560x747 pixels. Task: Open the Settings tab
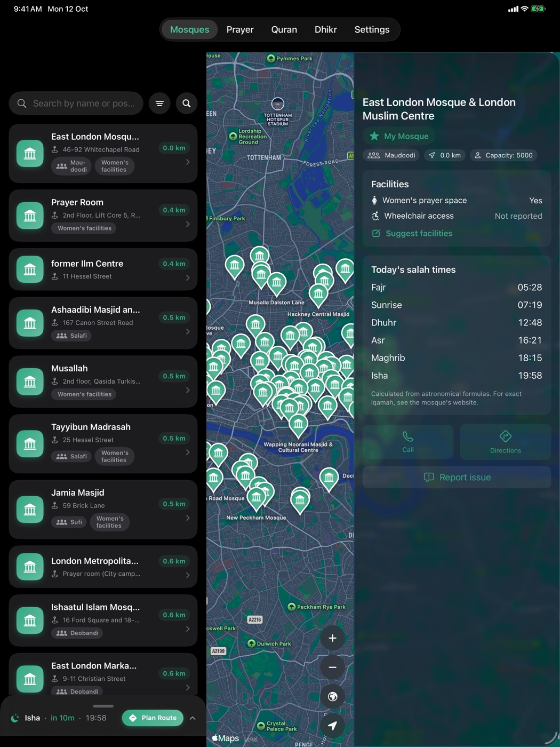pos(372,29)
